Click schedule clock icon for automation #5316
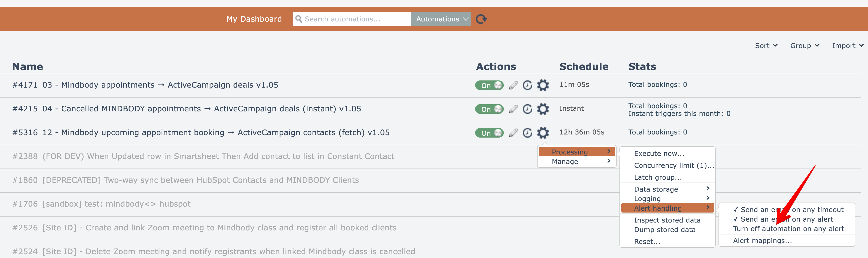Image resolution: width=868 pixels, height=258 pixels. pos(527,133)
